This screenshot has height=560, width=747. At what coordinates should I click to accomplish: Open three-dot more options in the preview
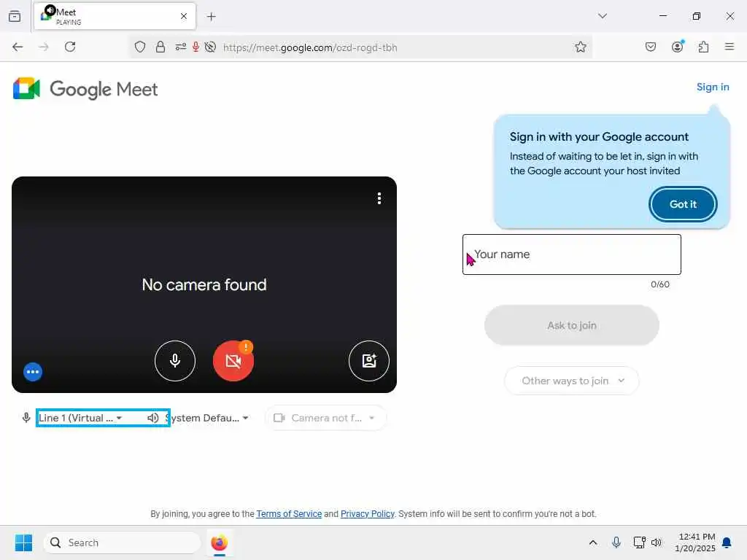click(x=379, y=198)
